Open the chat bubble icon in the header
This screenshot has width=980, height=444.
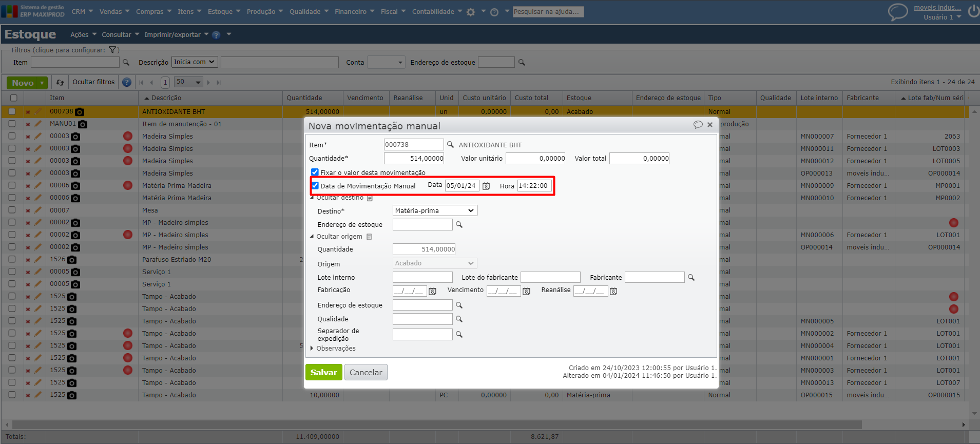898,12
